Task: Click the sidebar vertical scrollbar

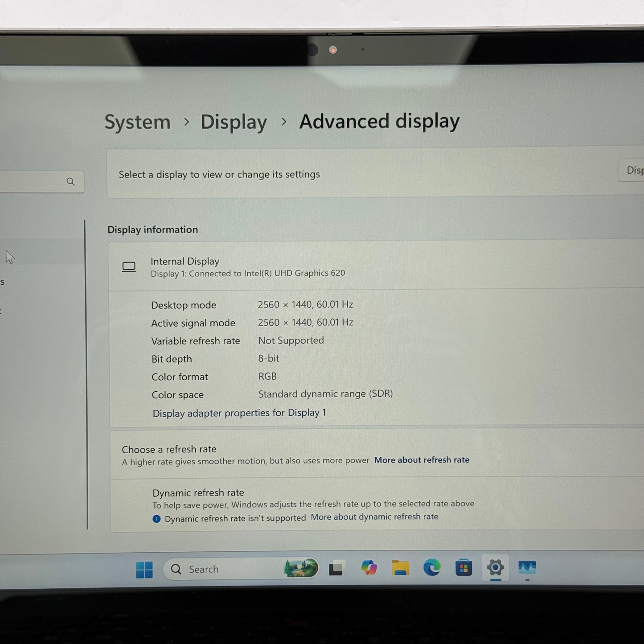Action: tap(86, 374)
